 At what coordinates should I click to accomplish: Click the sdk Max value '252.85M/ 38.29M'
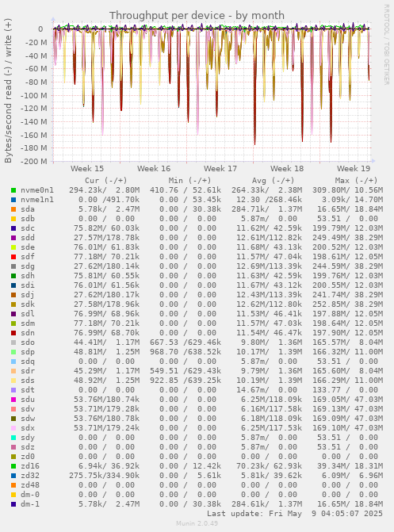tap(347, 304)
